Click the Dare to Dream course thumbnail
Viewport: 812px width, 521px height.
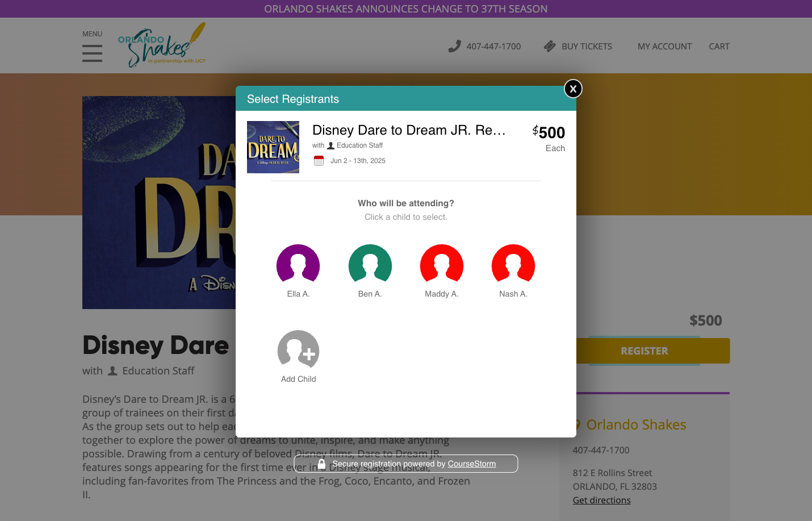[273, 147]
